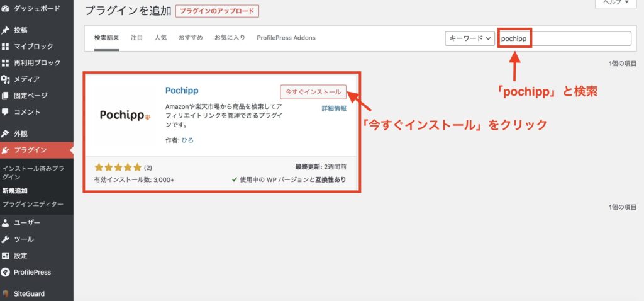Click the プラグインを追加 page heading
The image size is (644, 301).
pyautogui.click(x=128, y=11)
